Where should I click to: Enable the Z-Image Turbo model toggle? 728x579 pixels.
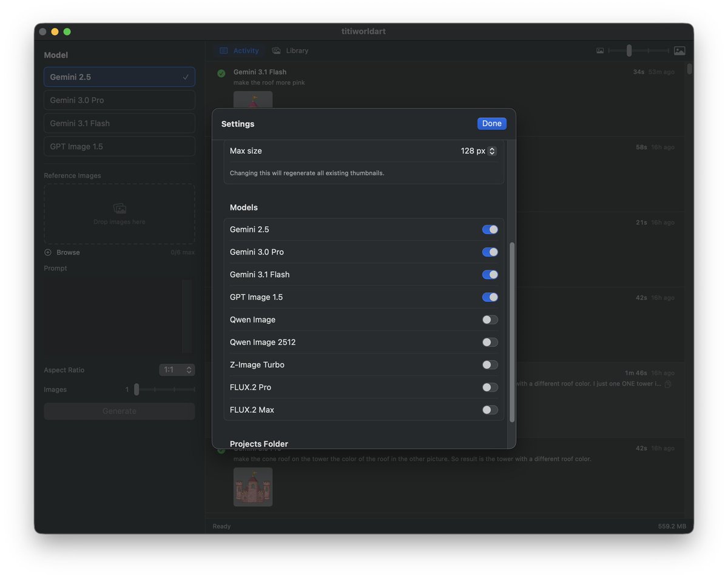point(490,364)
